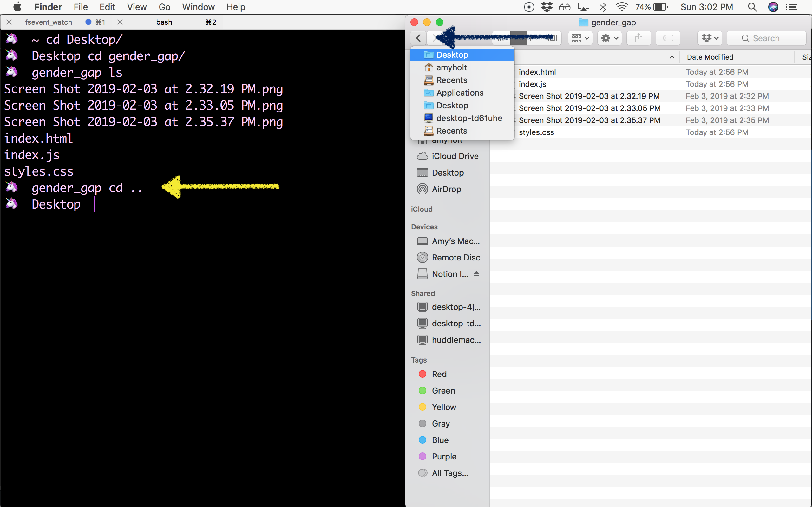812x507 pixels.
Task: Open the Dropbox toolbar dropdown
Action: [x=709, y=38]
